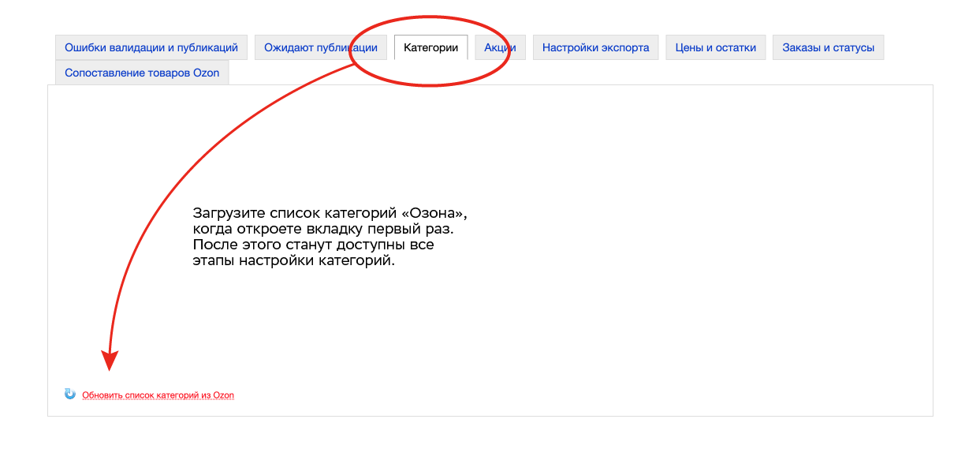Open the Акции tab
This screenshot has height=449, width=980.
click(x=500, y=47)
